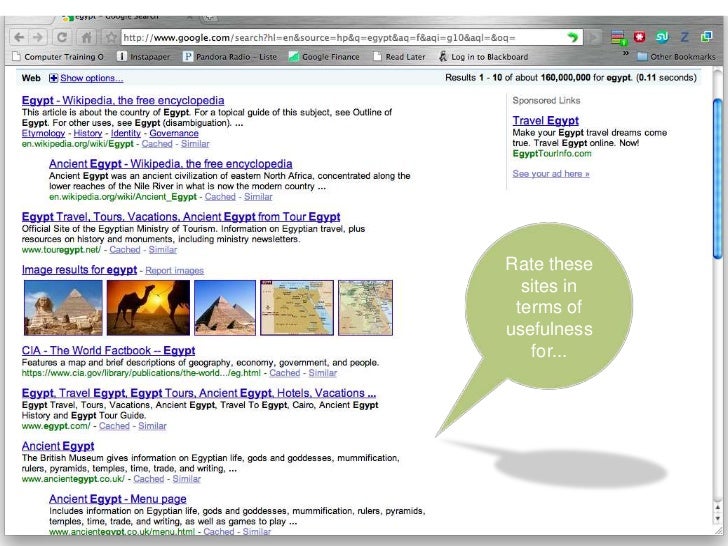This screenshot has width=728, height=546.
Task: Open Ancient Egypt - Wikipedia result
Action: coord(170,164)
